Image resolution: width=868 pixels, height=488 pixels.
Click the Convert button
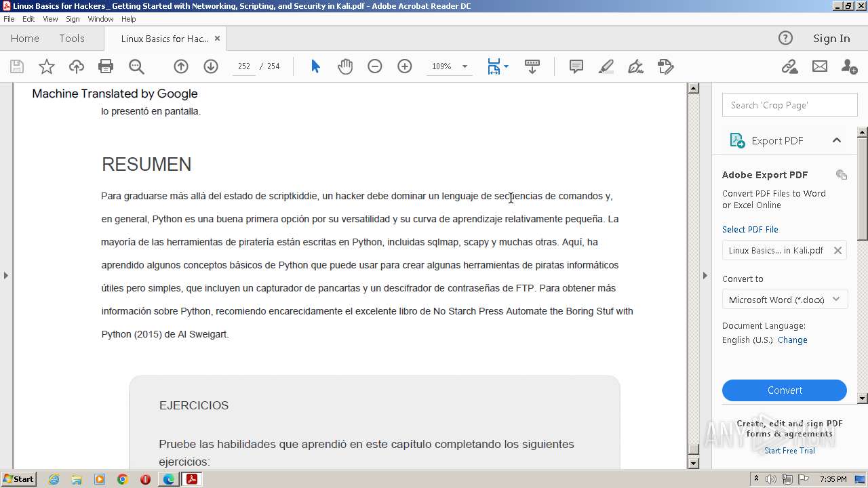785,390
